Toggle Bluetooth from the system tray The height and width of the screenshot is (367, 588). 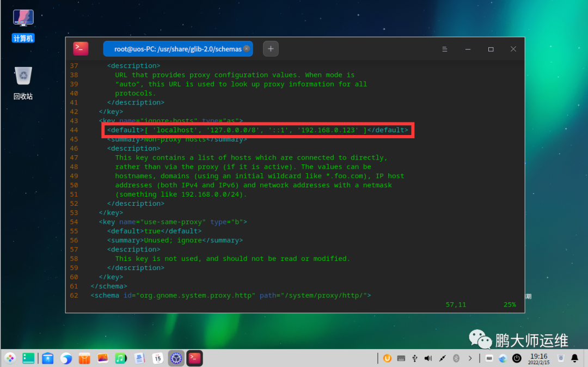point(456,358)
